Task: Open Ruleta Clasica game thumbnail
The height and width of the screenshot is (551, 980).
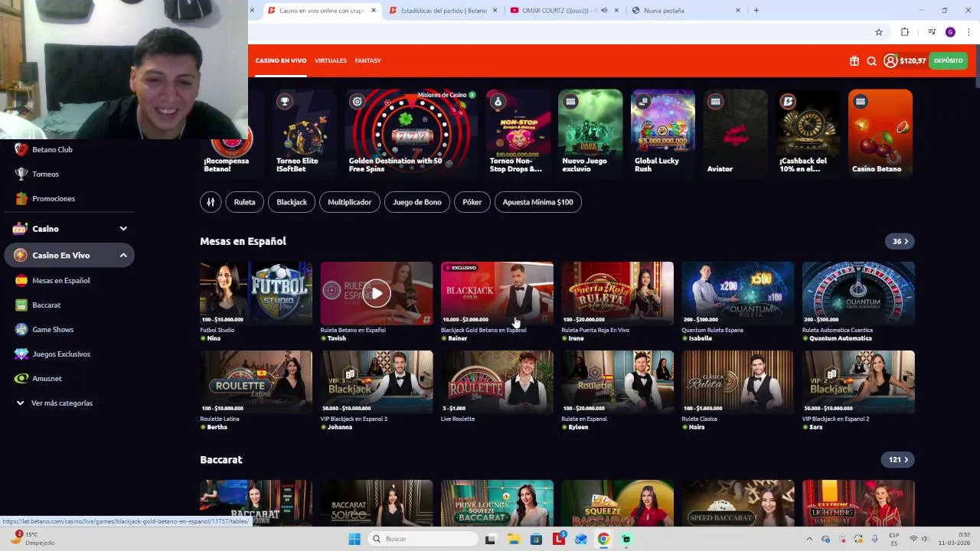Action: click(738, 382)
